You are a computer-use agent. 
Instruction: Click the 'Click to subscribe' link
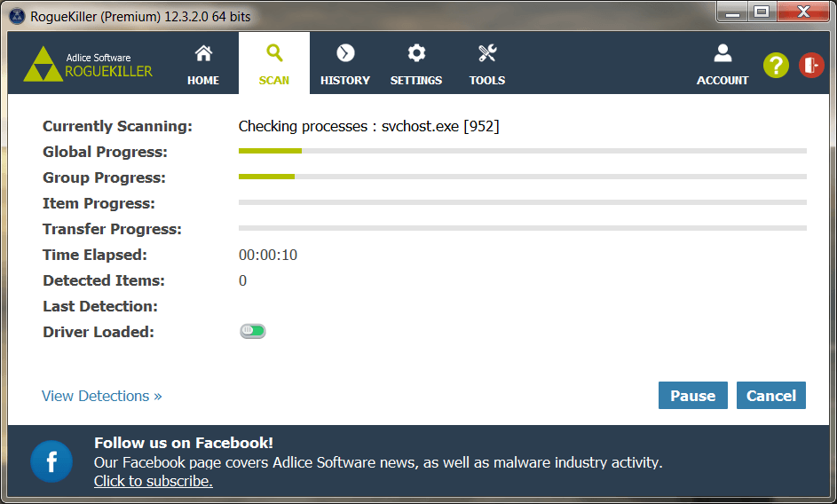pyautogui.click(x=154, y=482)
